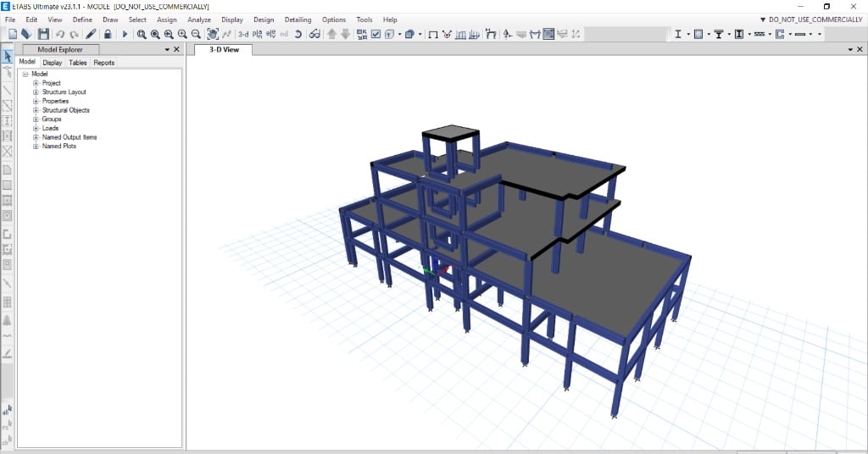The width and height of the screenshot is (868, 454).
Task: Expand the Loads node
Action: pyautogui.click(x=36, y=128)
